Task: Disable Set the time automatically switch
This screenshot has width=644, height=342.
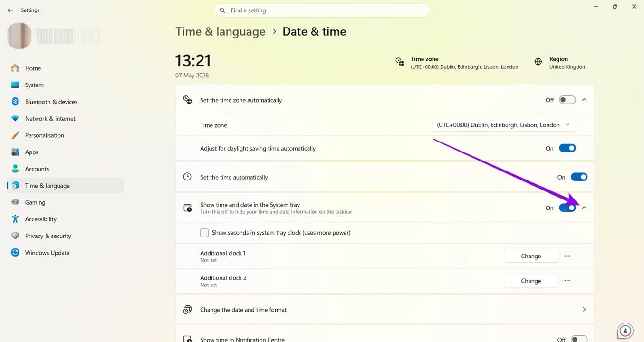Action: pos(579,177)
